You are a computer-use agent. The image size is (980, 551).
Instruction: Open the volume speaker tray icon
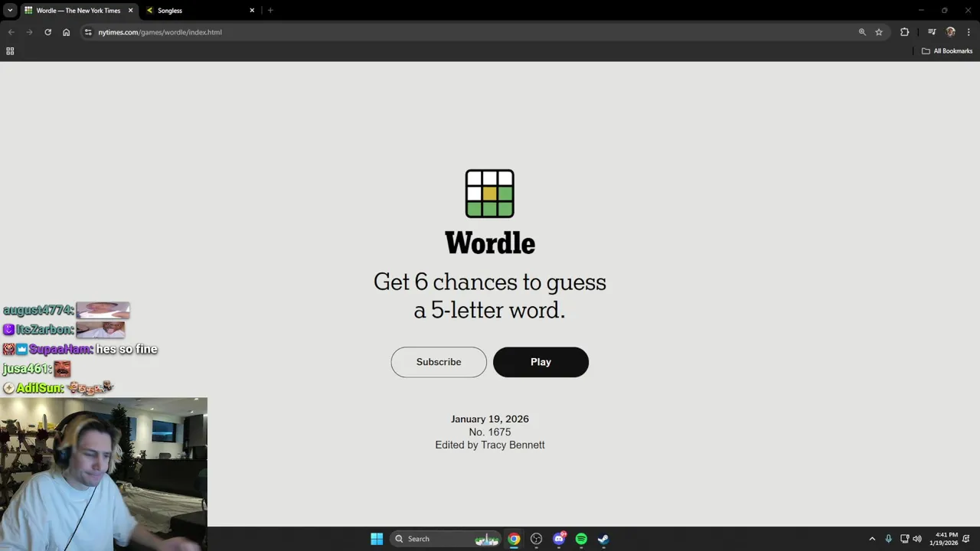(x=917, y=539)
